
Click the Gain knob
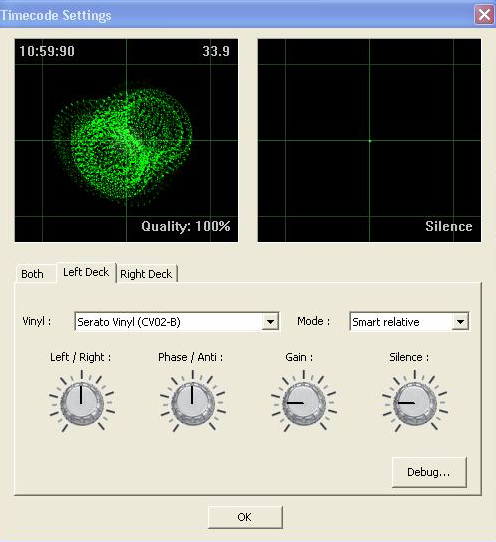pyautogui.click(x=304, y=402)
